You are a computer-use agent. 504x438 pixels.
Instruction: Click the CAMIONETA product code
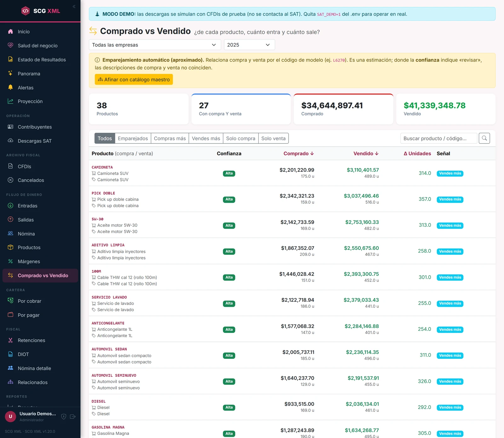102,167
